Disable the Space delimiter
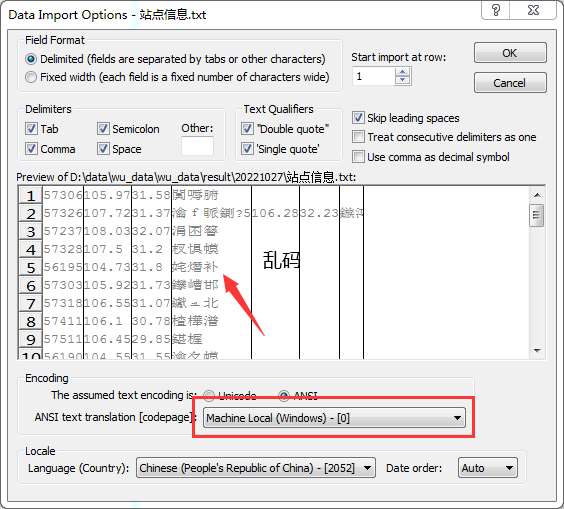 103,149
